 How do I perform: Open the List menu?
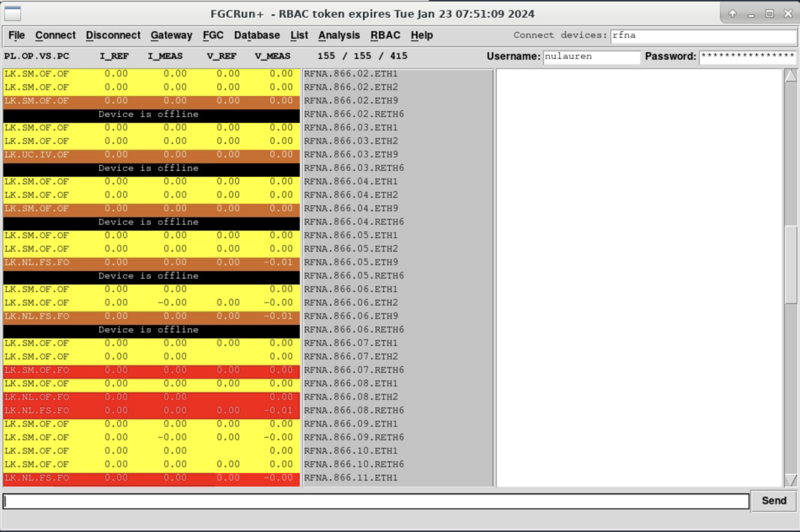(299, 35)
